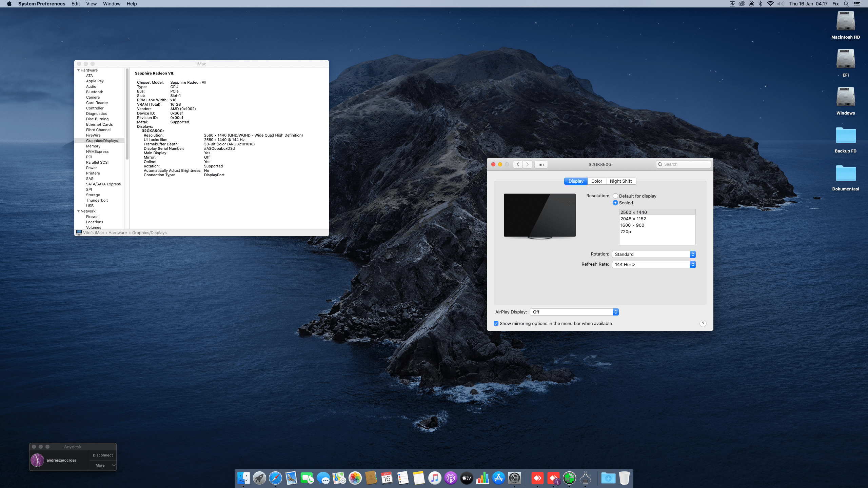
Task: Open the Macintosh HD drive icon
Action: (x=845, y=22)
